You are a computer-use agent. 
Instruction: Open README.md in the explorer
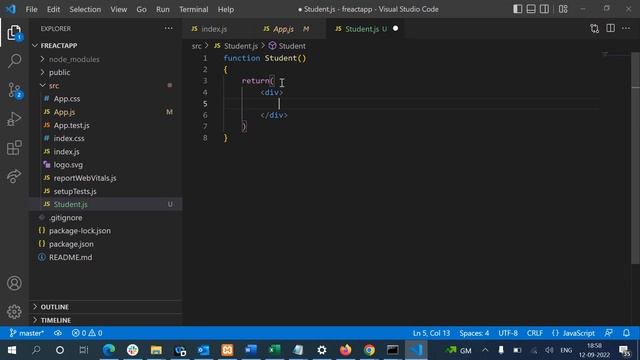(105, 257)
